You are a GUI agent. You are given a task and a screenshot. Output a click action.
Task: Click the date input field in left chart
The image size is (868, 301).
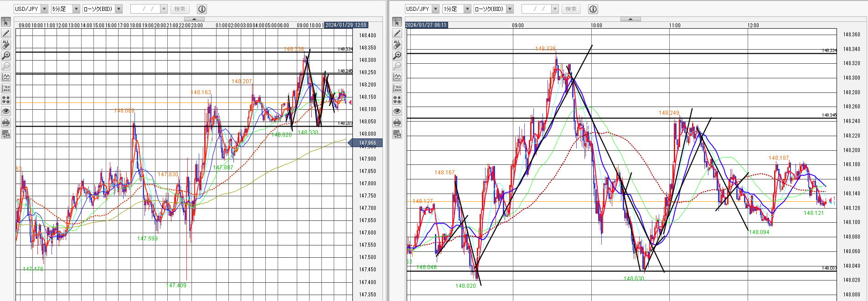pyautogui.click(x=145, y=9)
